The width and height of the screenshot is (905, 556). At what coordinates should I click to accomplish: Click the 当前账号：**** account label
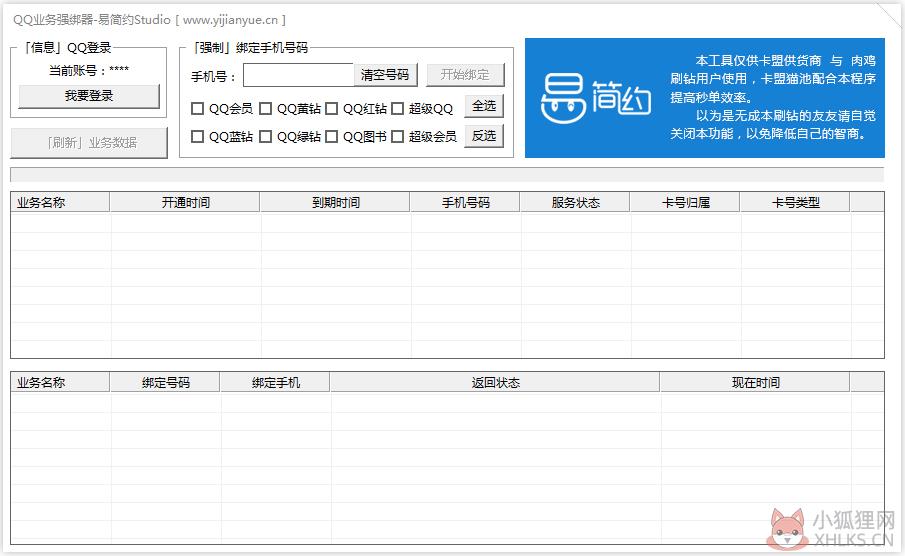click(89, 70)
